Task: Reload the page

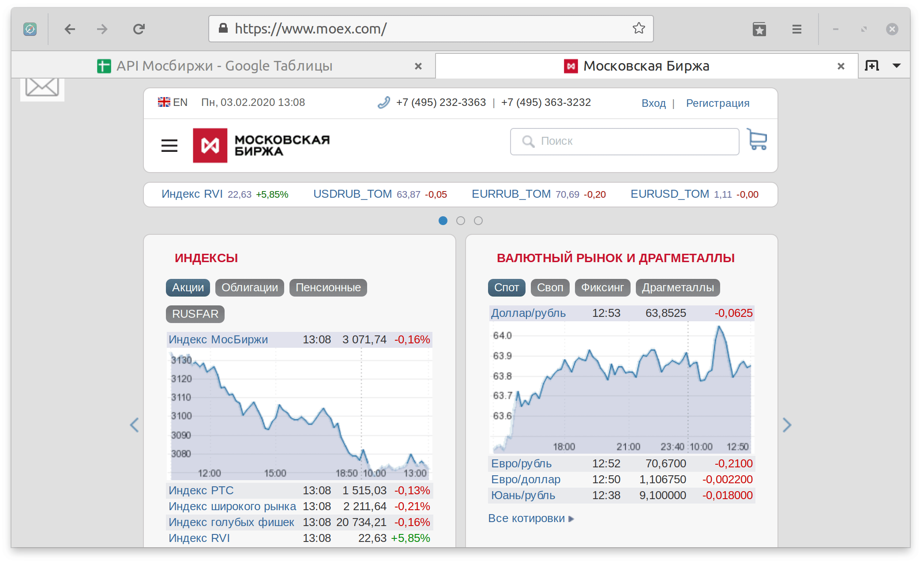Action: pyautogui.click(x=139, y=29)
